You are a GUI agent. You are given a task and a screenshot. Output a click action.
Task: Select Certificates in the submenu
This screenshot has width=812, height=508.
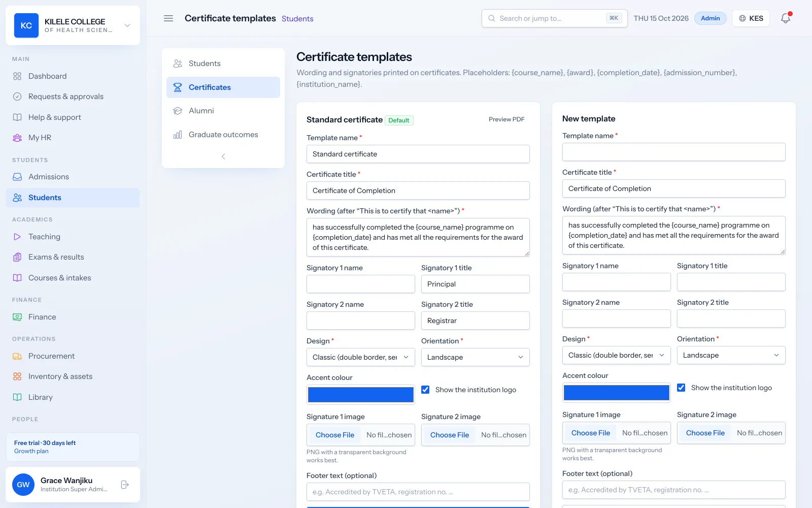click(x=223, y=87)
